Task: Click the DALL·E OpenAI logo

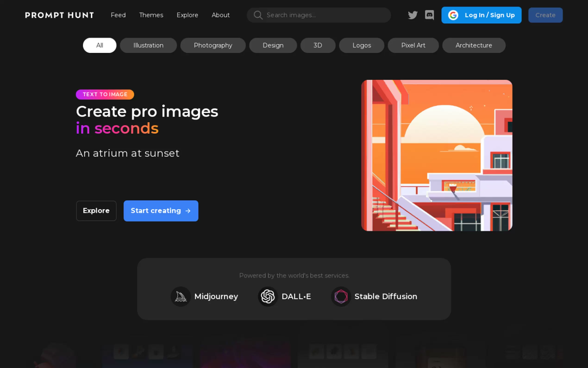Action: pos(268,296)
